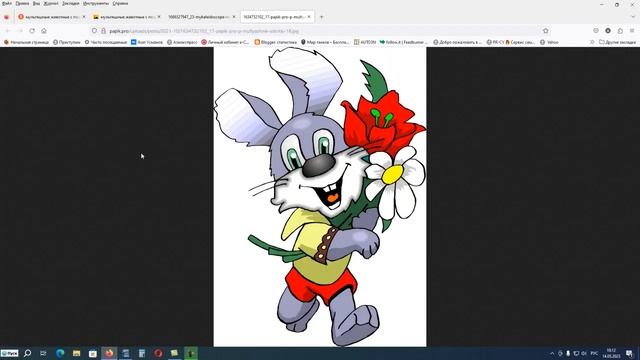The width and height of the screenshot is (640, 360).
Task: Open the follow.it Feedburner bookmark
Action: (x=404, y=42)
